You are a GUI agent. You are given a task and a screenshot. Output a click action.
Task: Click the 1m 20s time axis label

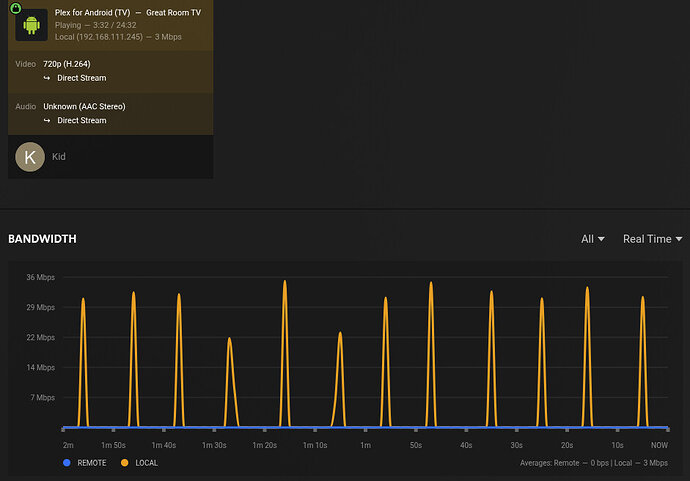[x=264, y=445]
